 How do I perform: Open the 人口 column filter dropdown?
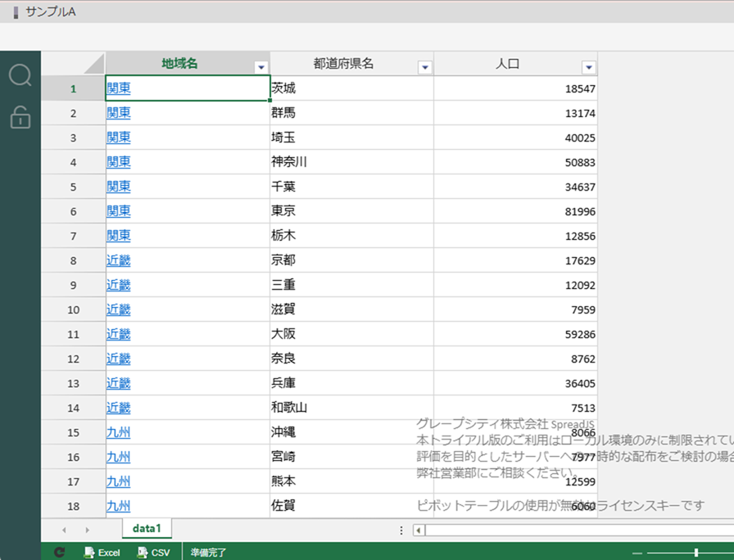pyautogui.click(x=588, y=68)
